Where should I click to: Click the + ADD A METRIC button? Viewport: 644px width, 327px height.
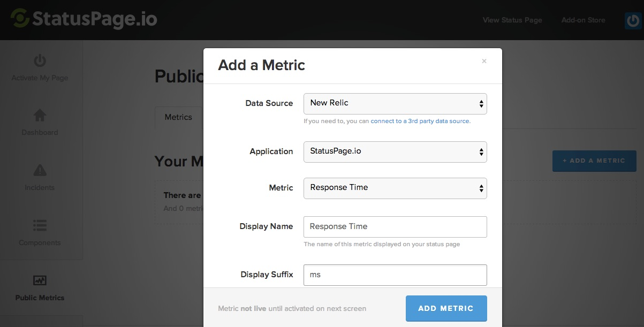click(x=594, y=161)
